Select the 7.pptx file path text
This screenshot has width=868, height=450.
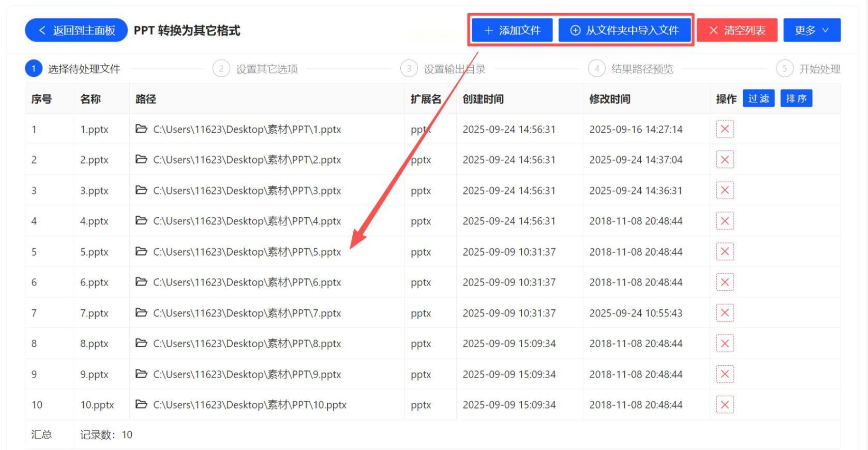click(x=247, y=313)
